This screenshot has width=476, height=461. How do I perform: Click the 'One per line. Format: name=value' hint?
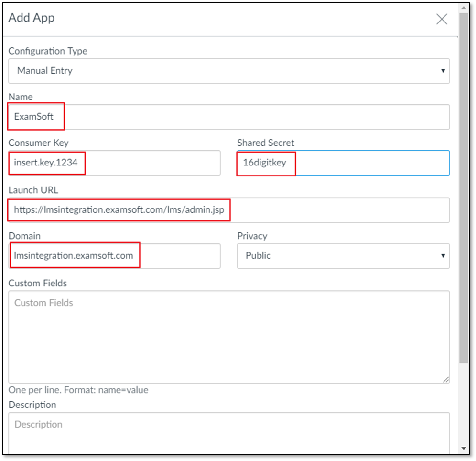[78, 390]
